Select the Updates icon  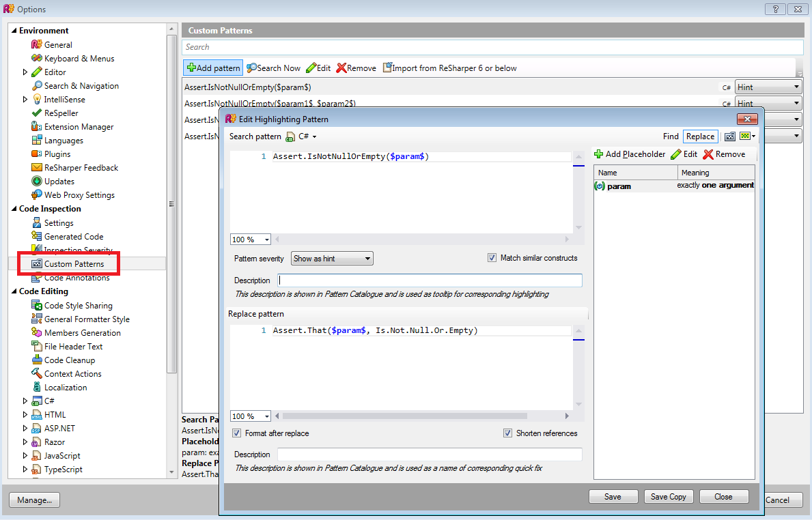(36, 181)
